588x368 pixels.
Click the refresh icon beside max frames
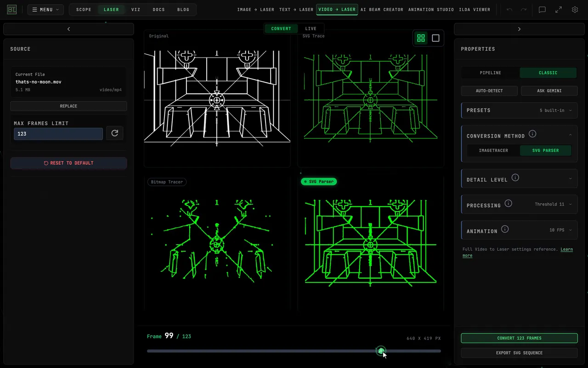[115, 133]
